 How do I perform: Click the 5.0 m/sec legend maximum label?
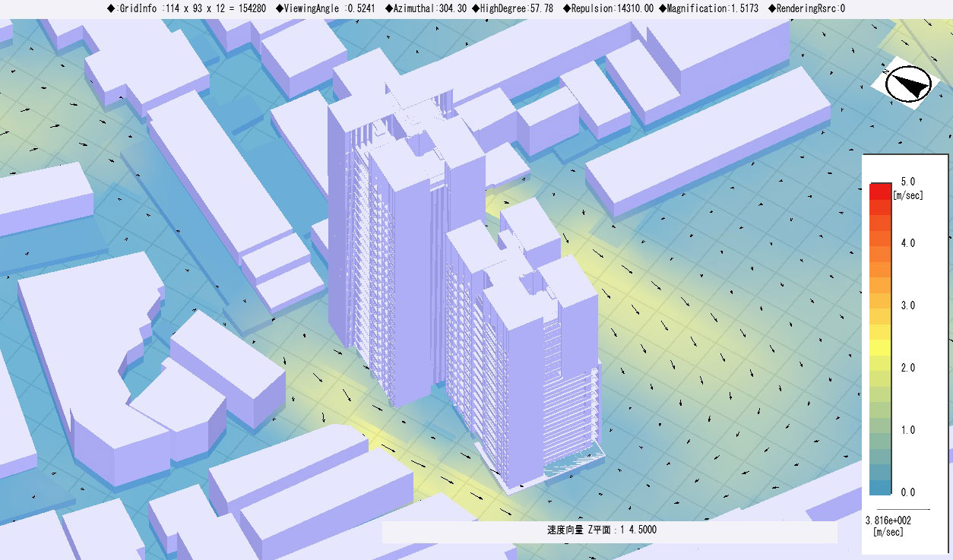point(907,182)
